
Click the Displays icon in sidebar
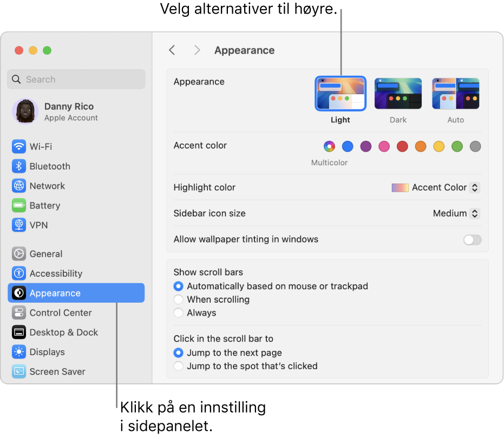(x=19, y=352)
